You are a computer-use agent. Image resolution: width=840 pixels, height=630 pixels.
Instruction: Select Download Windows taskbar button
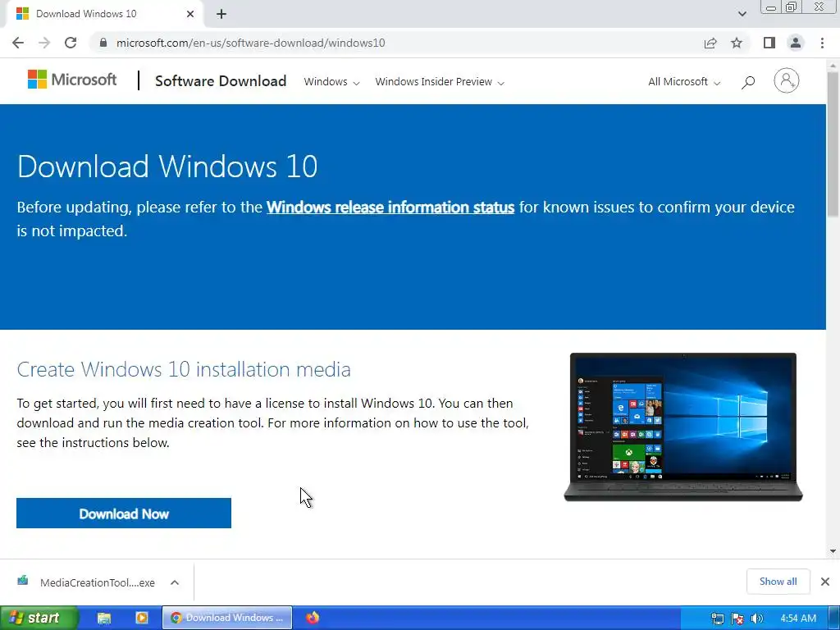[227, 618]
